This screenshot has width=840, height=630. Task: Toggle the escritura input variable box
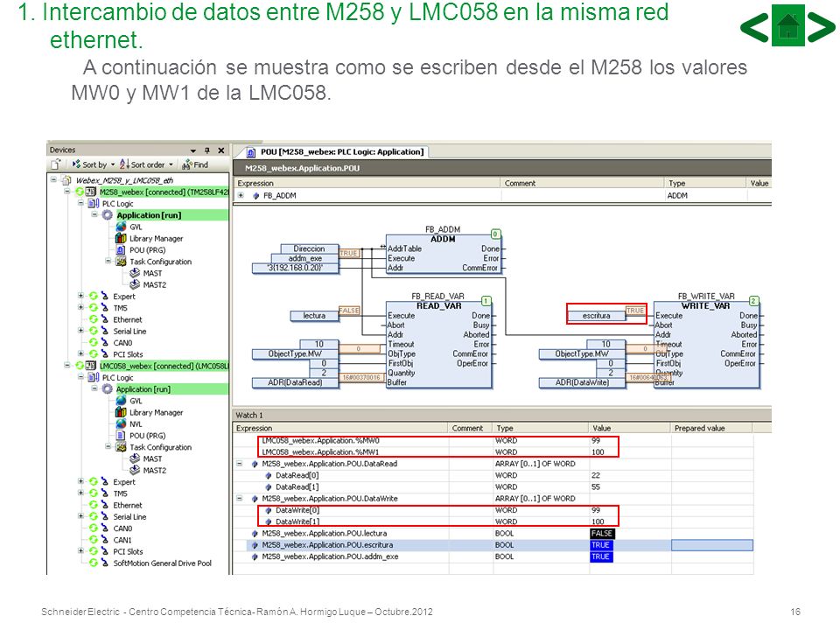point(596,316)
